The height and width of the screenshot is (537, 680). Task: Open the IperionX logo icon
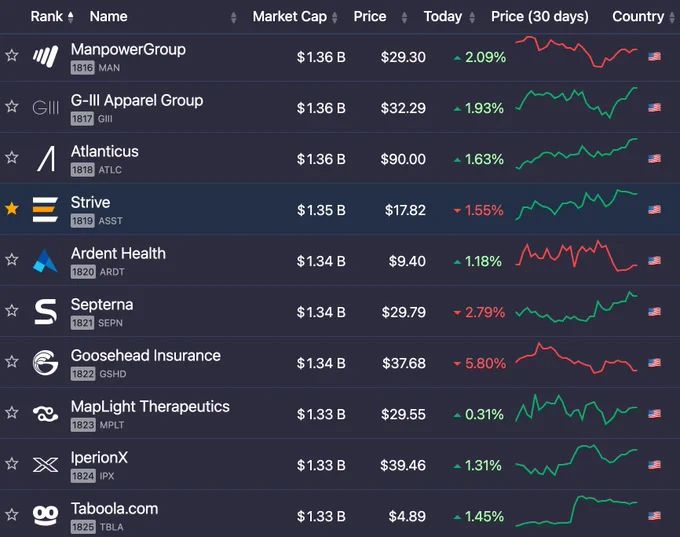[46, 465]
